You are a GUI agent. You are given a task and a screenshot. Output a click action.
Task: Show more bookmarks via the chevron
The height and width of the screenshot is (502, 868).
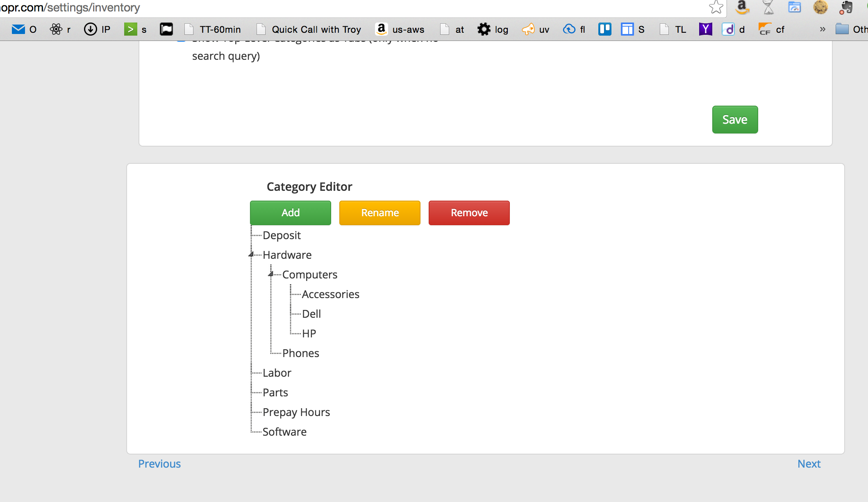pyautogui.click(x=822, y=29)
